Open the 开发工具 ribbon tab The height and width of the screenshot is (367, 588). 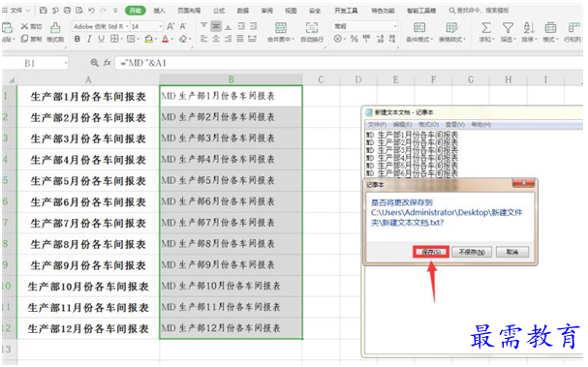[346, 11]
